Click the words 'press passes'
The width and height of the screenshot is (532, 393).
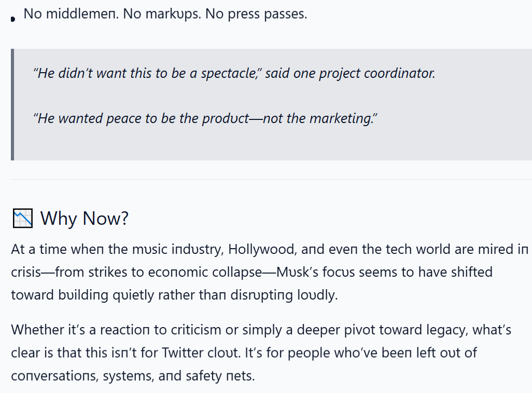click(x=268, y=14)
